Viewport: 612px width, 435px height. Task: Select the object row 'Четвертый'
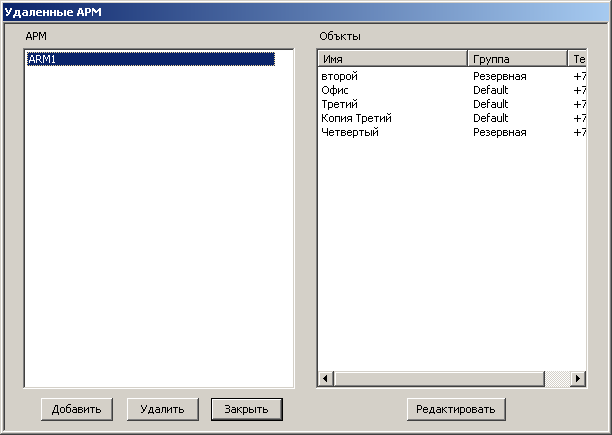pos(452,132)
